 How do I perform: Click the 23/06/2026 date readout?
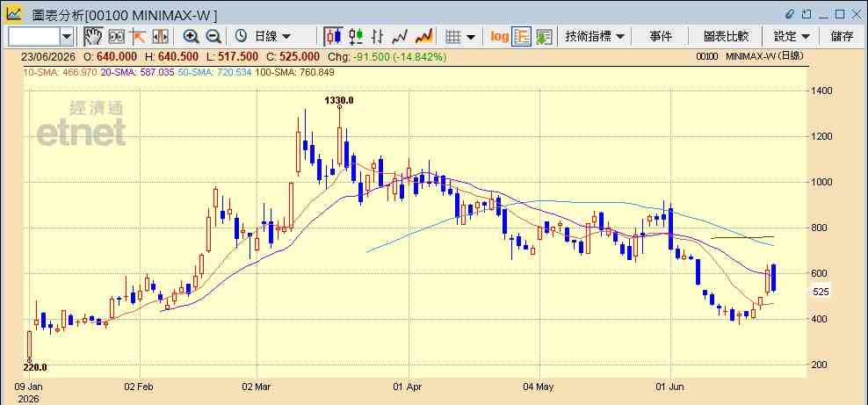point(50,57)
